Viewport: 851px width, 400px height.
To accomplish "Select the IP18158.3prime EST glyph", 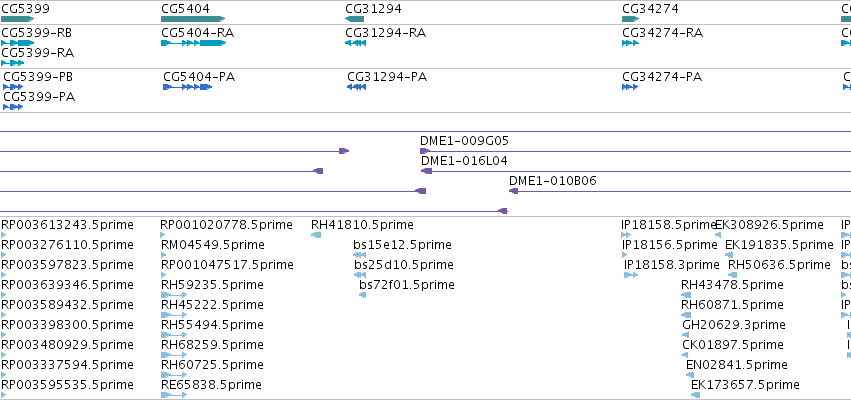I will 631,275.
